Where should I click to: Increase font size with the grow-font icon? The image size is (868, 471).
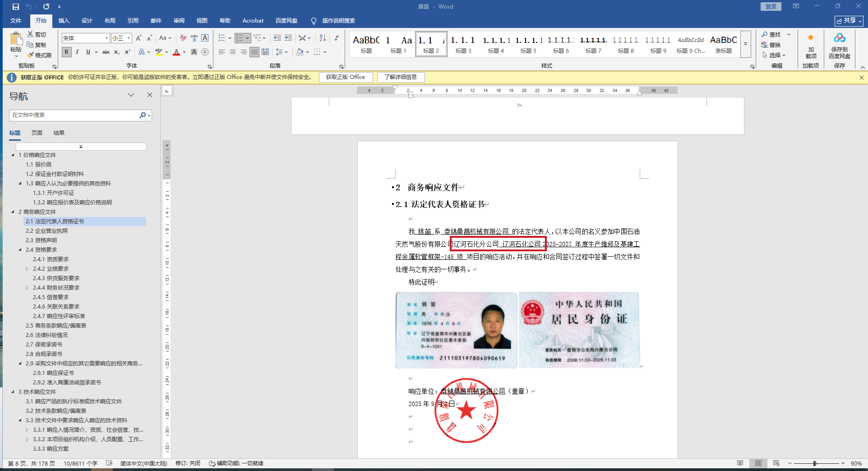click(139, 38)
